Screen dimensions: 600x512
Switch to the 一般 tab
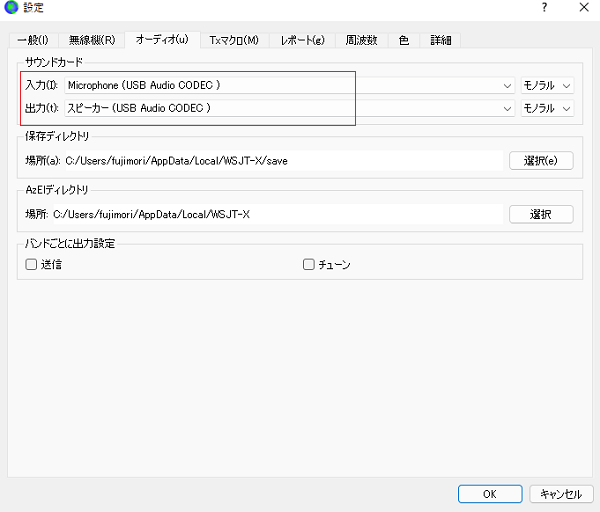click(32, 40)
